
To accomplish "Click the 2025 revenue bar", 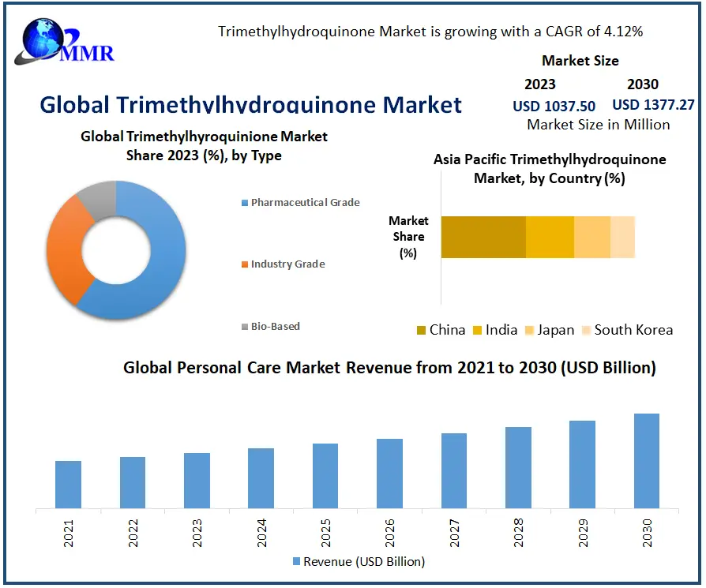I will click(x=325, y=475).
